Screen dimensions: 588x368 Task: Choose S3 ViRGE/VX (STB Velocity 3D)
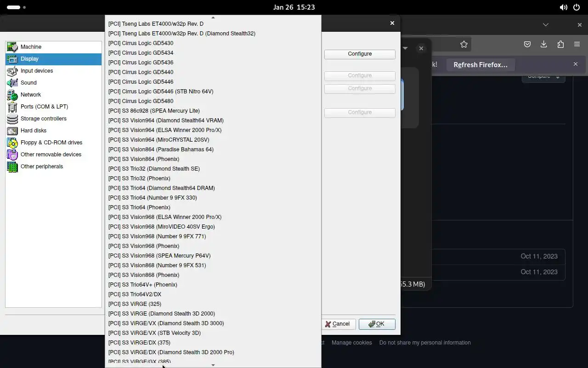pos(213,333)
